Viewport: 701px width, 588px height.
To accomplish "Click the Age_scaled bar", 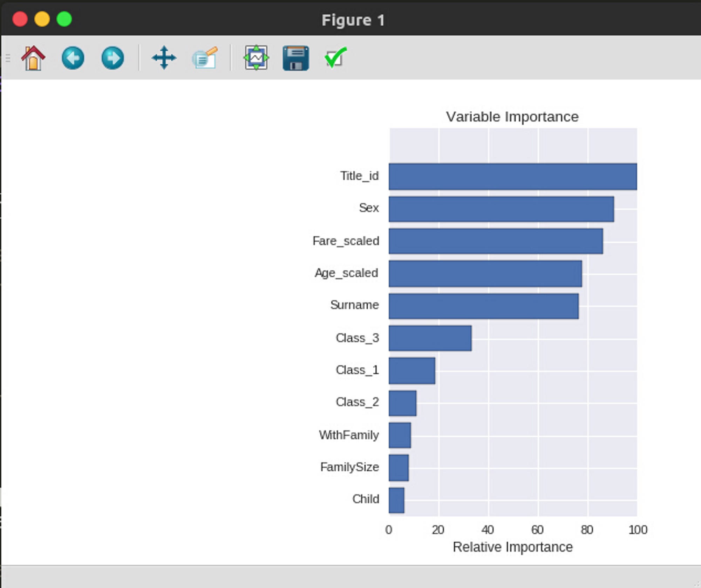I will (x=485, y=274).
